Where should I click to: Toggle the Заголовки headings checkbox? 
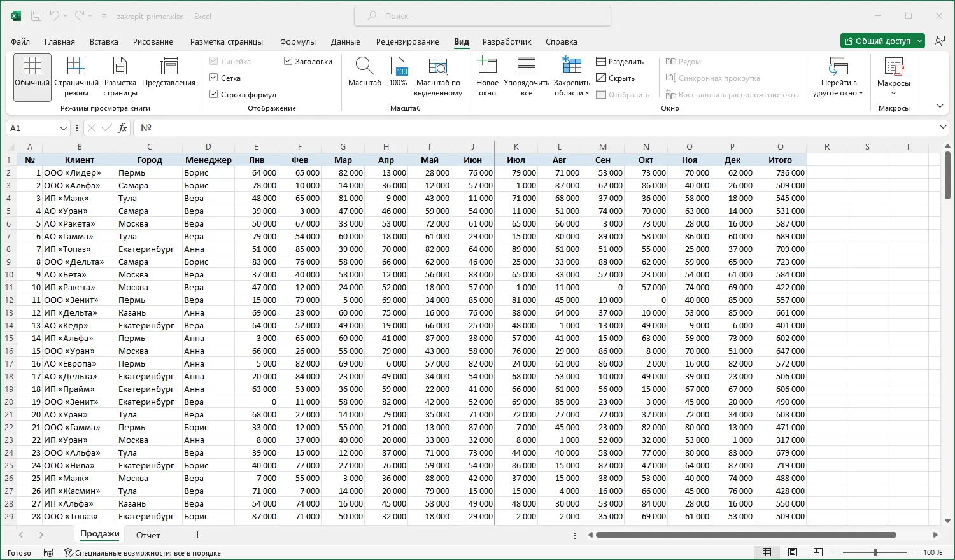(x=308, y=62)
